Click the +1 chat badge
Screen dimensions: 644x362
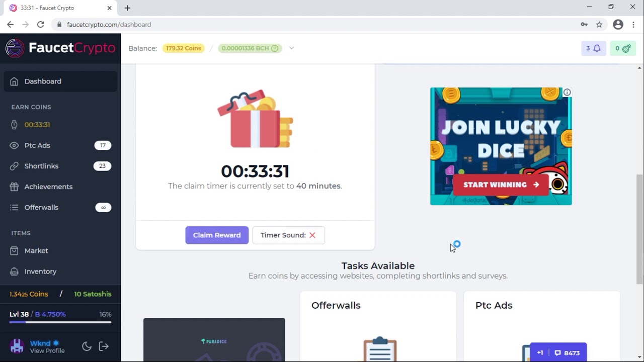pos(540,353)
